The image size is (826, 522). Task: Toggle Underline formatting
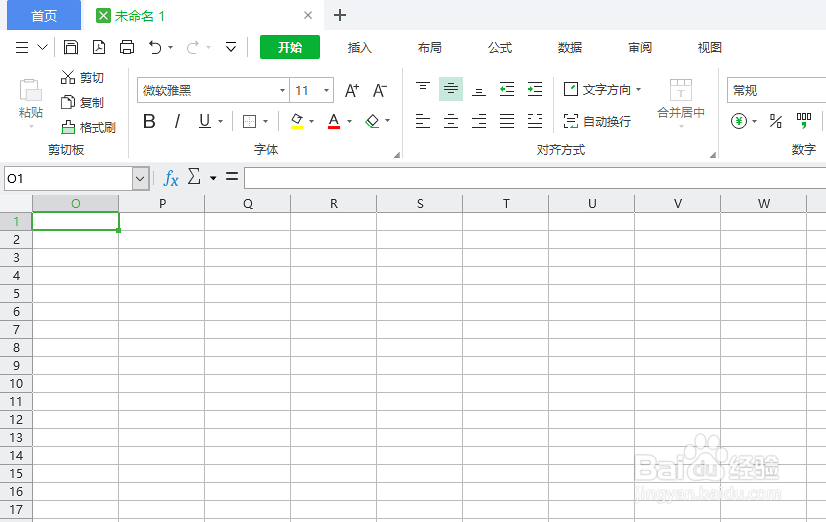(205, 122)
